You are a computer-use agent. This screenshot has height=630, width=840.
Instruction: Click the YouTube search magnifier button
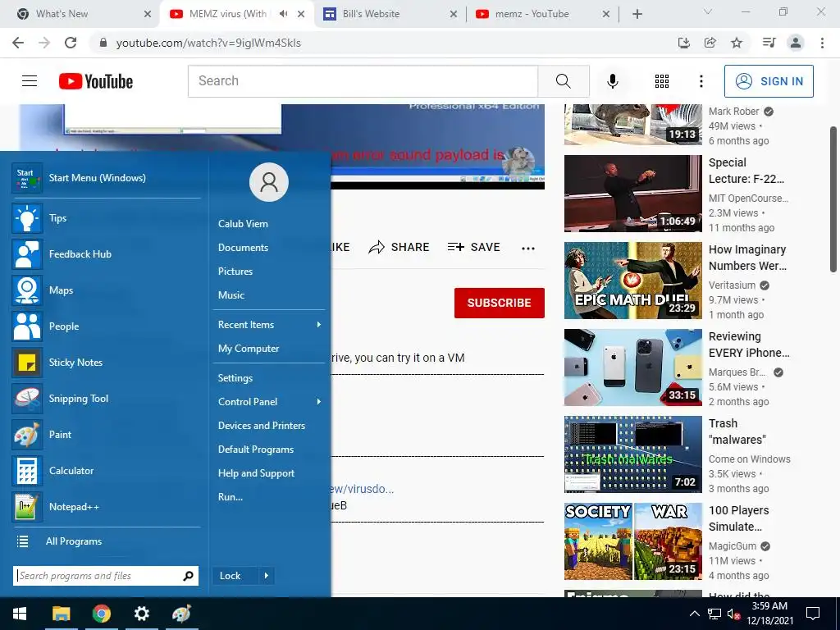[x=563, y=81]
